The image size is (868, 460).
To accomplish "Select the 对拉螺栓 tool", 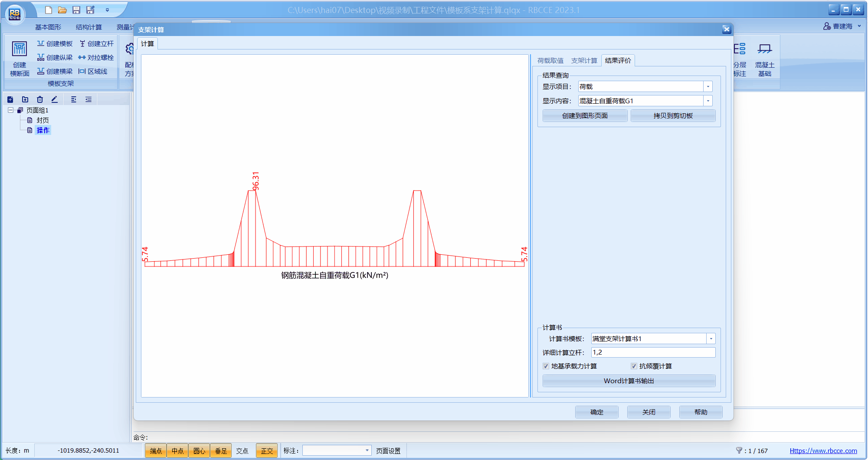I will [x=96, y=58].
